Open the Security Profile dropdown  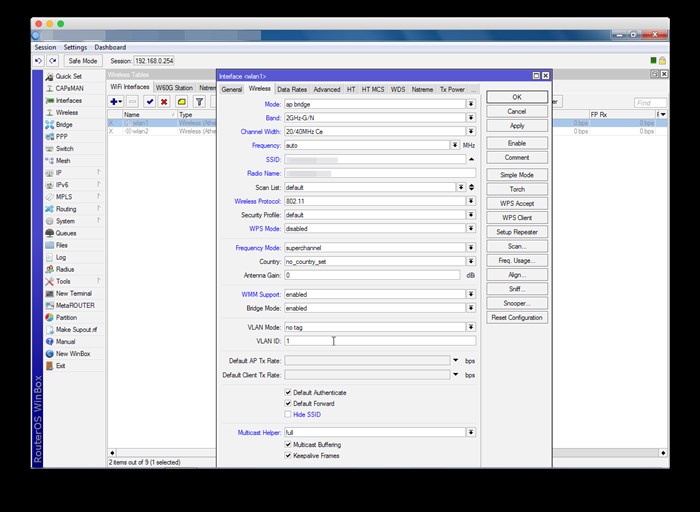tap(471, 215)
